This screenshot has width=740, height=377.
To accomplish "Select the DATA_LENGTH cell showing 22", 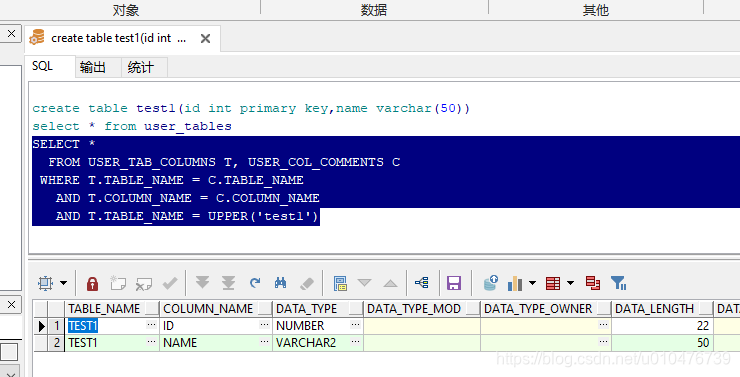I will (663, 326).
